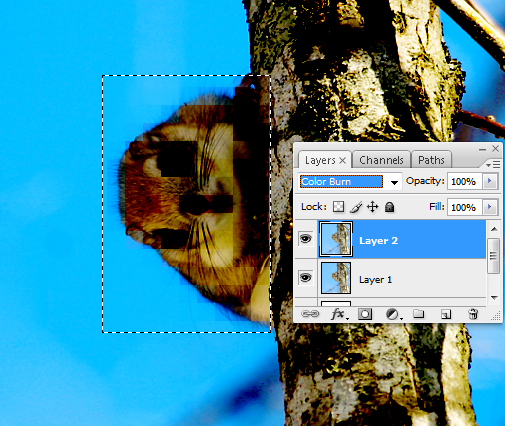Select the Layer 1 thumbnail

336,278
